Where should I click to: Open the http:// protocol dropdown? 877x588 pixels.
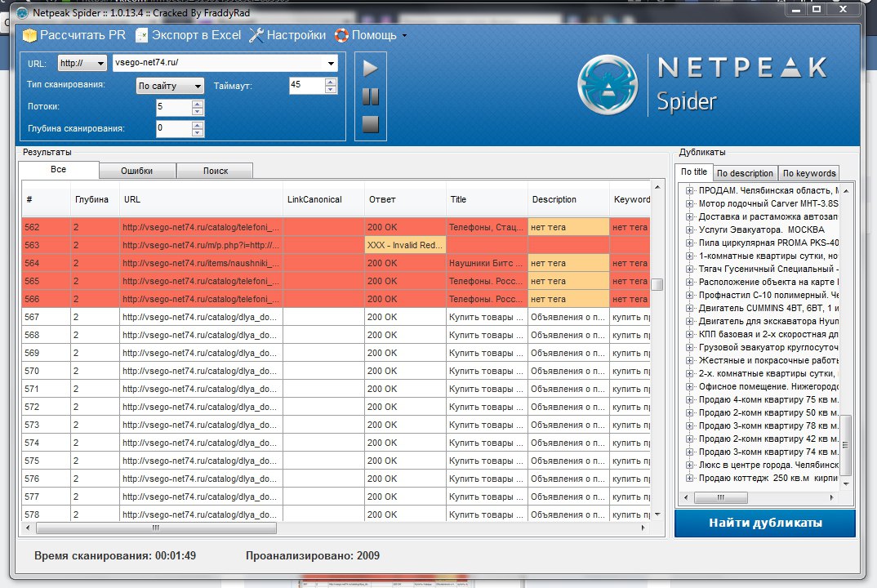(x=82, y=63)
